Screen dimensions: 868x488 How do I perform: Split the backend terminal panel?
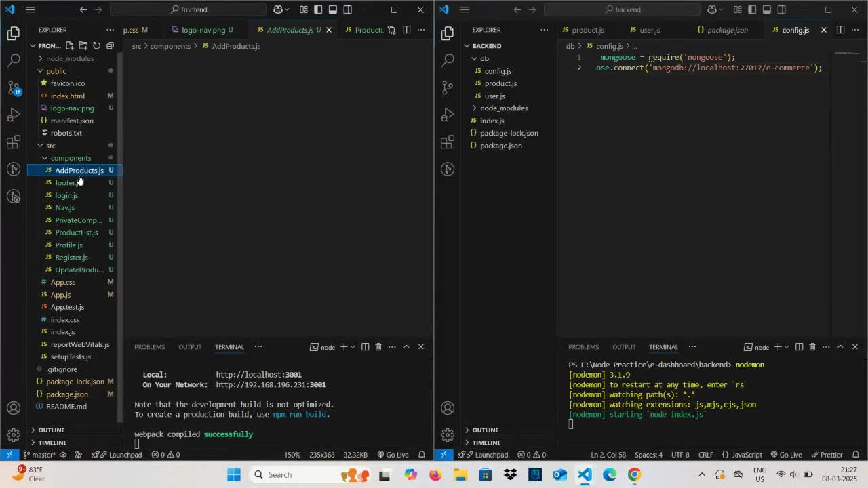point(799,347)
